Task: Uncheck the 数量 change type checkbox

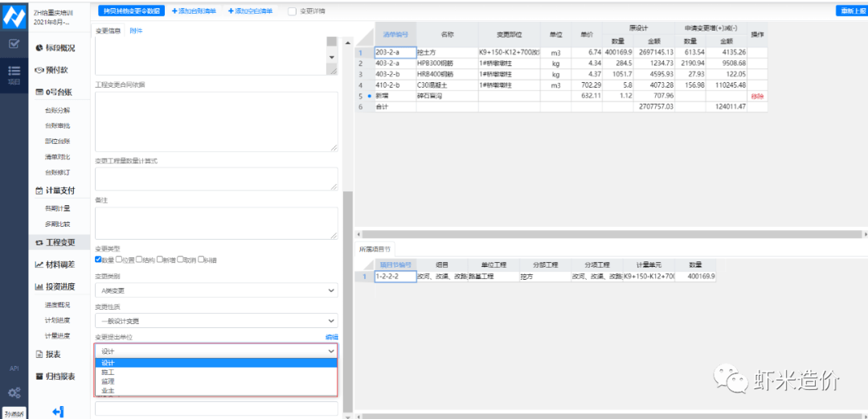Action: pos(98,259)
